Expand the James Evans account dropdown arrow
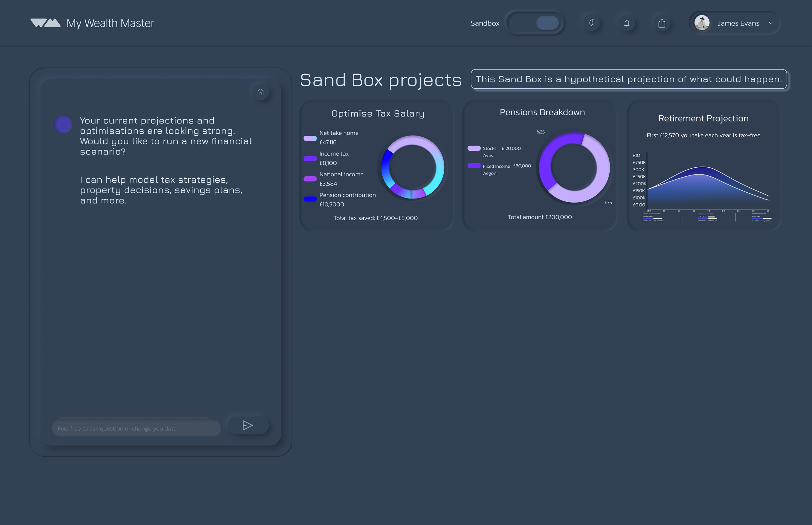 [x=771, y=23]
